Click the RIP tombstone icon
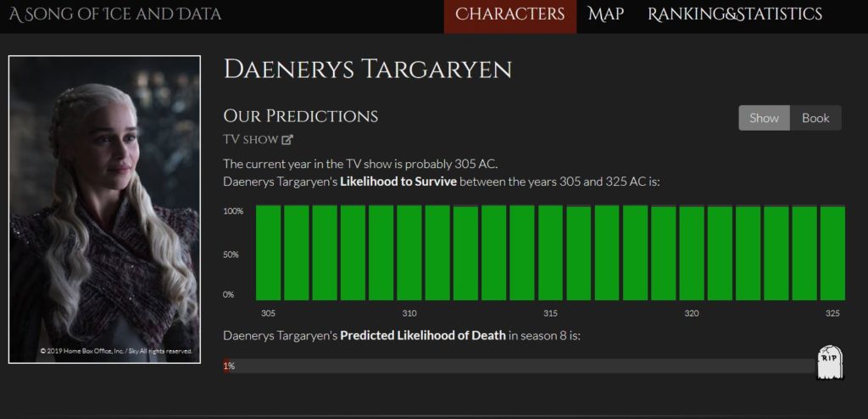The image size is (868, 419). pos(830,362)
